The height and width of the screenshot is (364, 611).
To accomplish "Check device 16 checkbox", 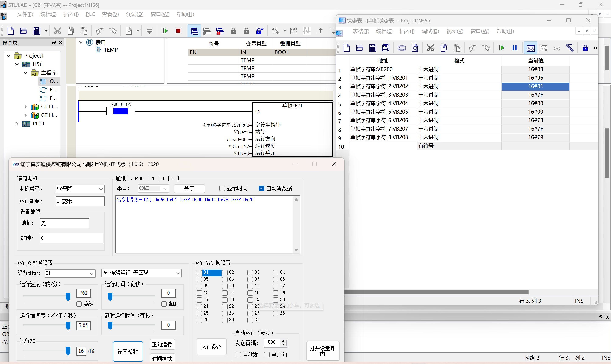I will point(276,293).
